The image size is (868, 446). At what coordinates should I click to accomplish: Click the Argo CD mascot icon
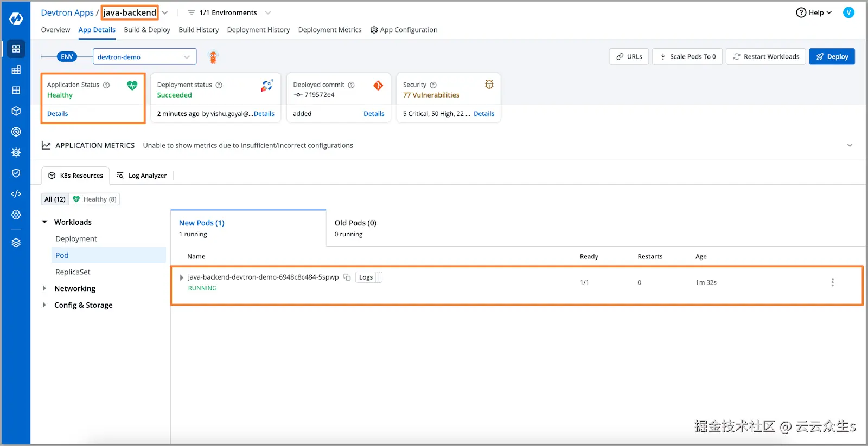(x=213, y=57)
